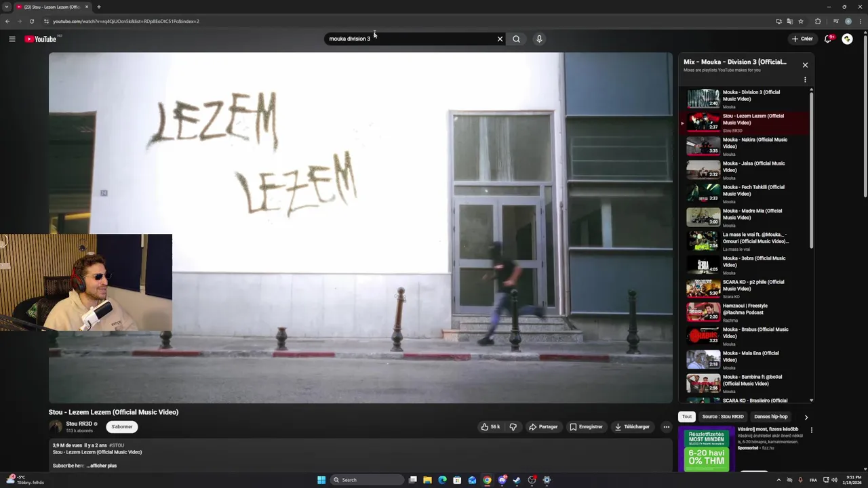Open the Mix playlist three-dot options
The height and width of the screenshot is (488, 868).
(805, 79)
